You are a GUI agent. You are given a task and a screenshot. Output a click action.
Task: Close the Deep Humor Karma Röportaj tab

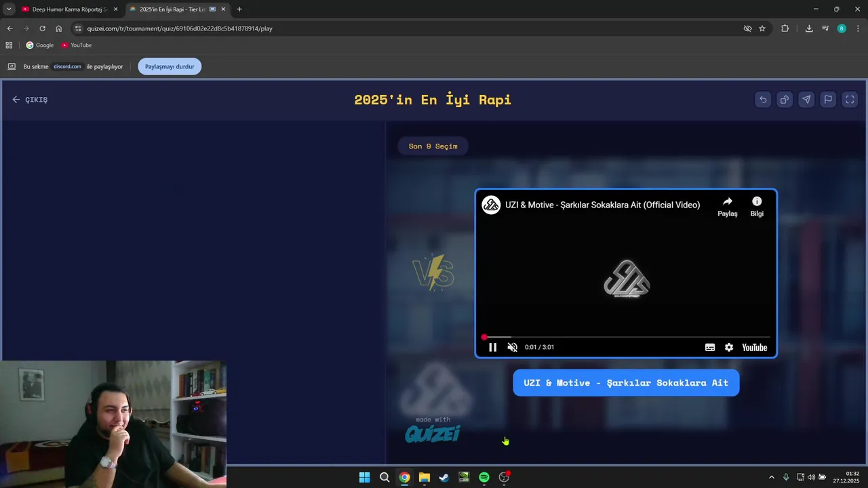(115, 9)
